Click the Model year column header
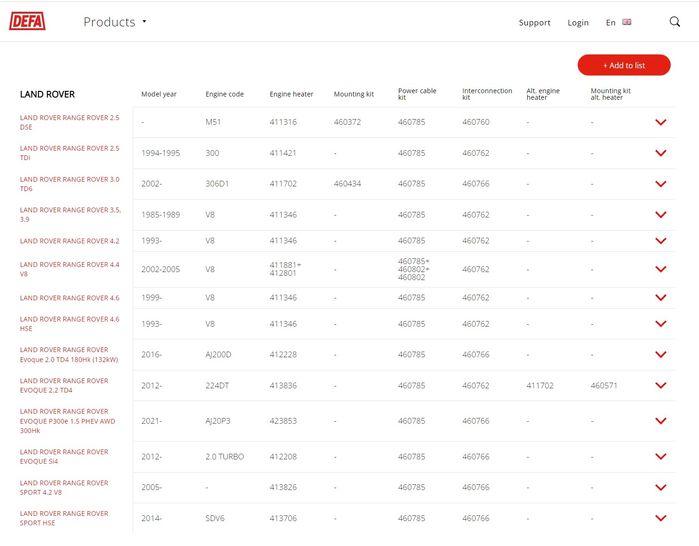Image resolution: width=699 pixels, height=546 pixels. click(x=159, y=94)
